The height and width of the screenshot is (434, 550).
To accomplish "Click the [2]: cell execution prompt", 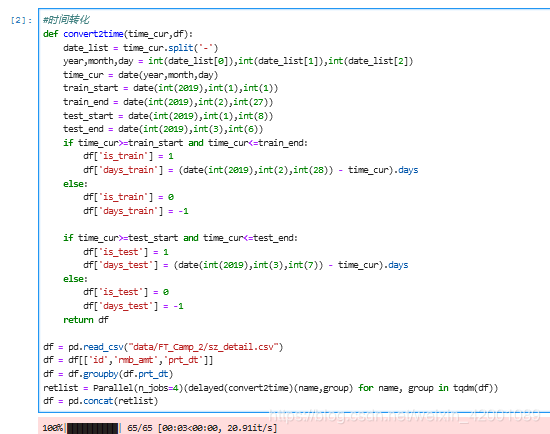I will coord(21,20).
